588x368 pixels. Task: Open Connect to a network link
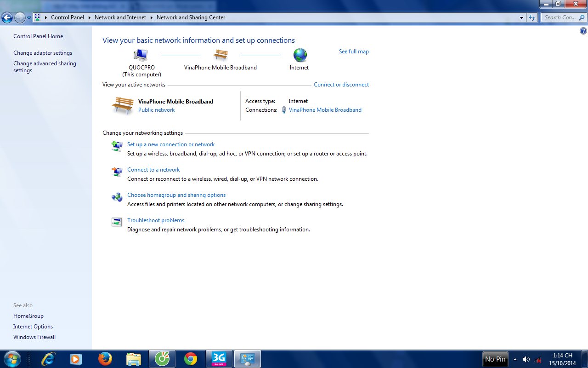[x=153, y=170]
